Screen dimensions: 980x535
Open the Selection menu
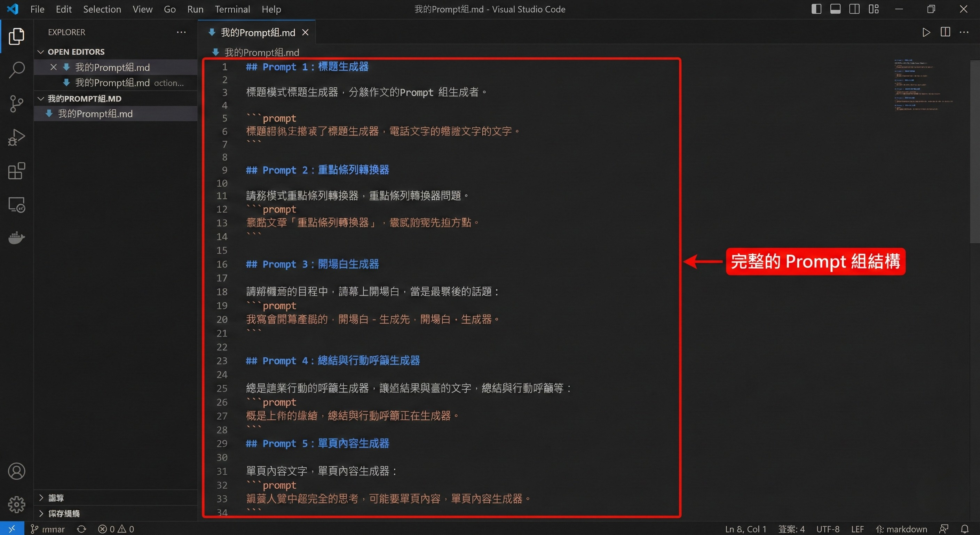point(102,9)
